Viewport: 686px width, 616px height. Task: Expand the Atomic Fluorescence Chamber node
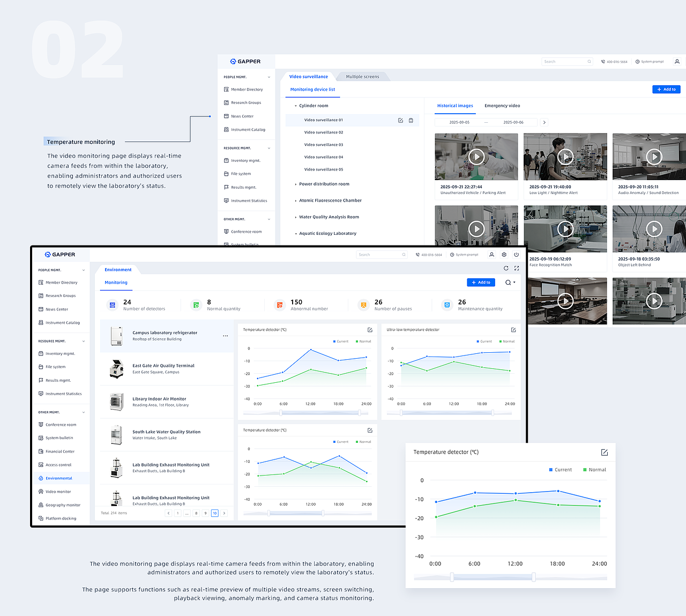[x=296, y=201]
